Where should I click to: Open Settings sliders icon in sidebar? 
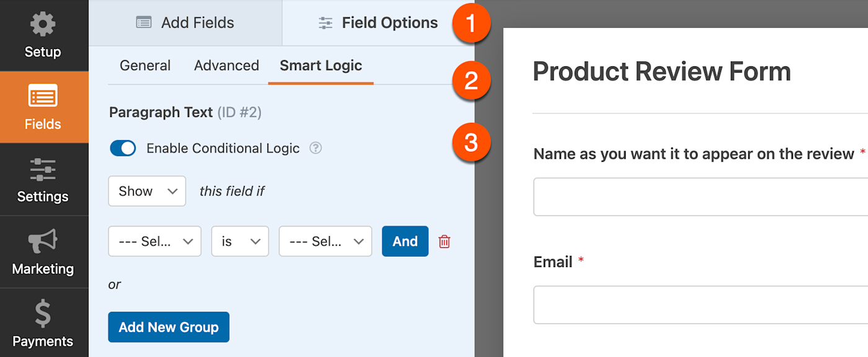tap(43, 169)
